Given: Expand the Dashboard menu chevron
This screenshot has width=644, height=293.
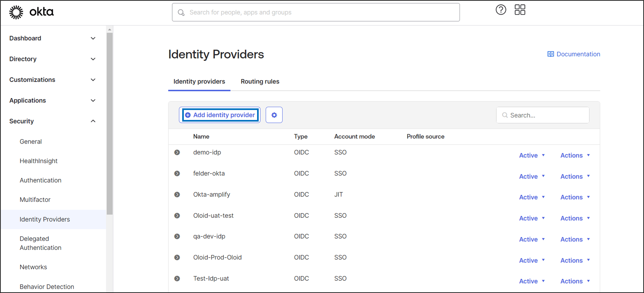Looking at the screenshot, I should click(93, 38).
